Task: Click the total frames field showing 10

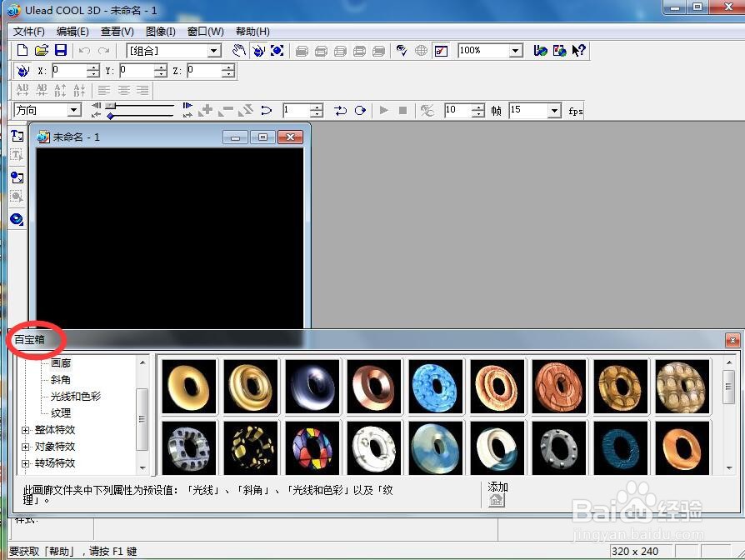Action: coord(458,110)
